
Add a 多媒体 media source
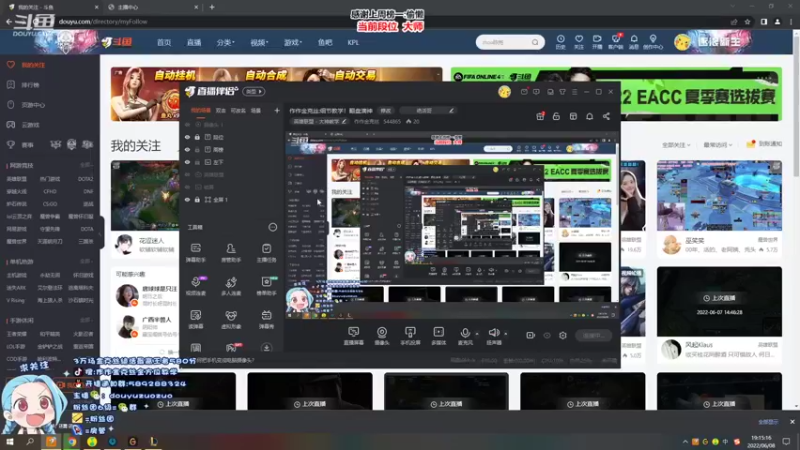click(438, 336)
